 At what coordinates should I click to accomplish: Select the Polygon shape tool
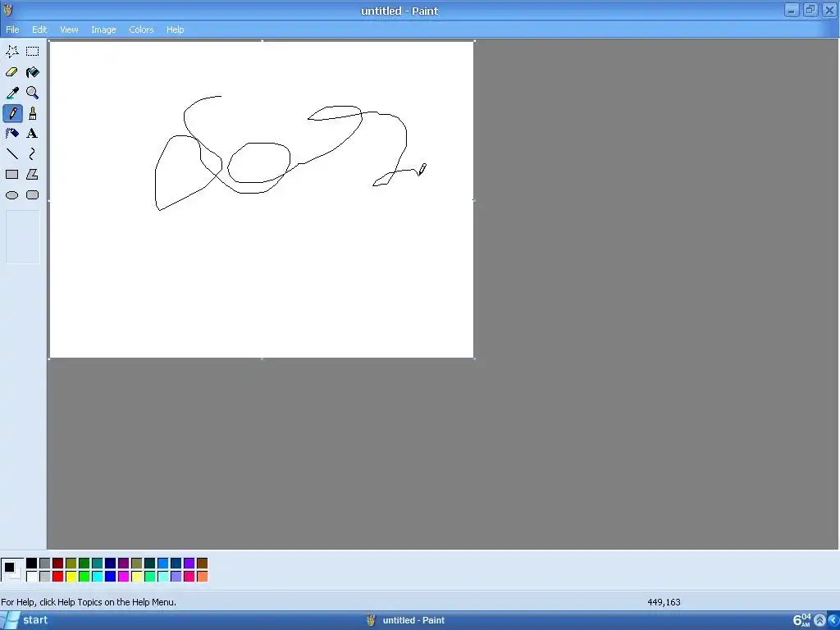click(x=33, y=175)
